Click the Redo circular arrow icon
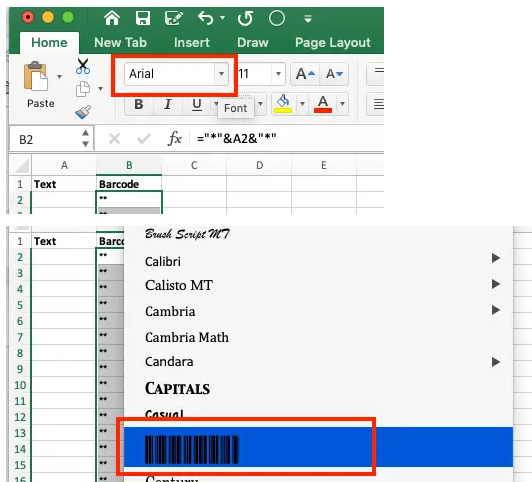The width and height of the screenshot is (532, 482). click(x=246, y=18)
